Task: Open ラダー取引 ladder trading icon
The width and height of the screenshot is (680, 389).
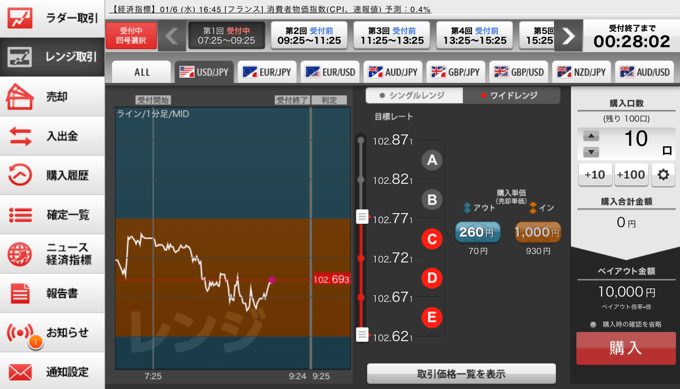Action: point(20,18)
